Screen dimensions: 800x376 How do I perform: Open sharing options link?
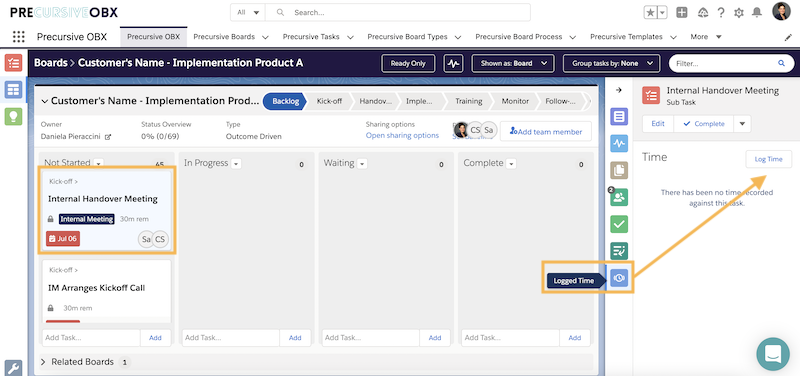pos(402,135)
